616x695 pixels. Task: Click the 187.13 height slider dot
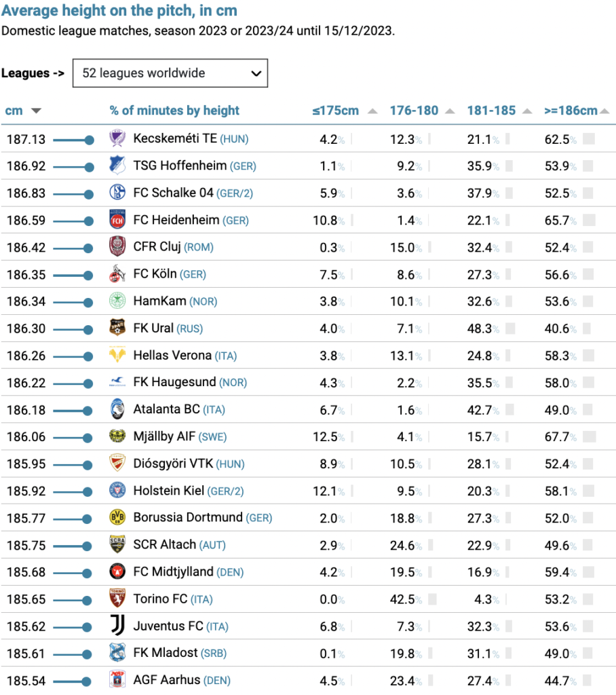pyautogui.click(x=89, y=140)
